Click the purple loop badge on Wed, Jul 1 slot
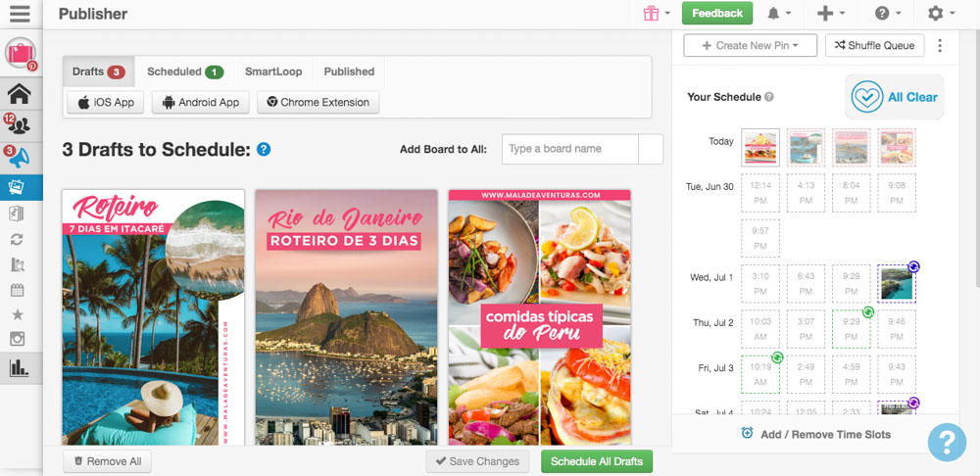Viewport: 980px width, 476px height. [913, 266]
